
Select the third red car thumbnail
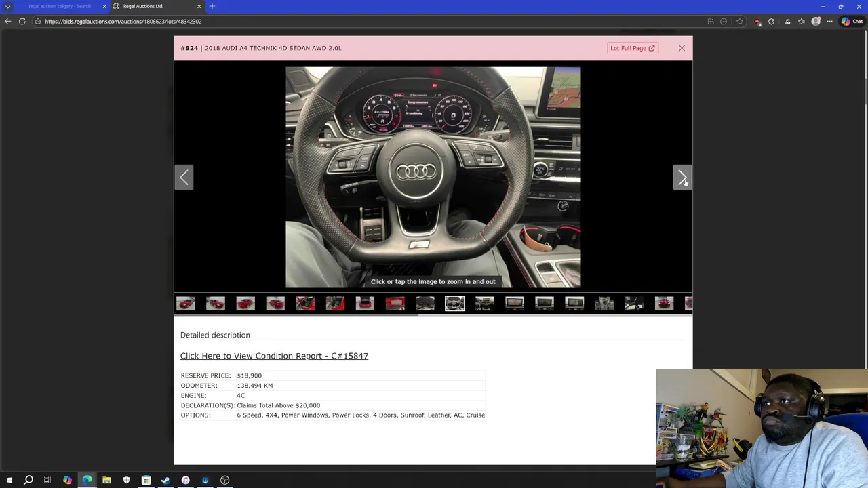click(245, 304)
